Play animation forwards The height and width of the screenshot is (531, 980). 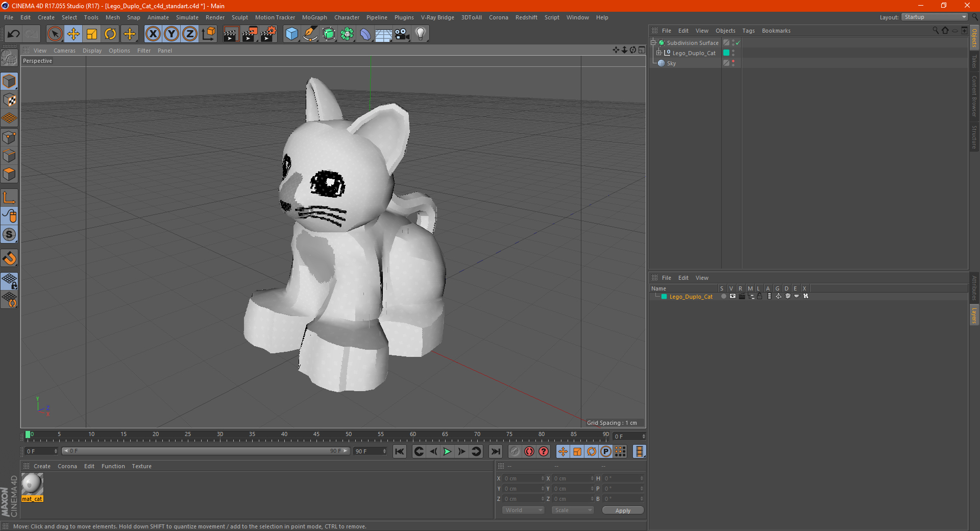tap(447, 451)
